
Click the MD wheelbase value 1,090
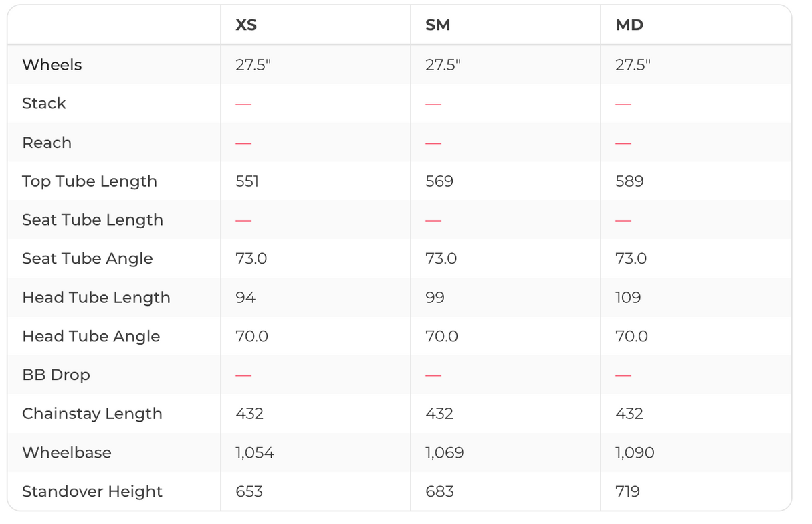coord(635,453)
